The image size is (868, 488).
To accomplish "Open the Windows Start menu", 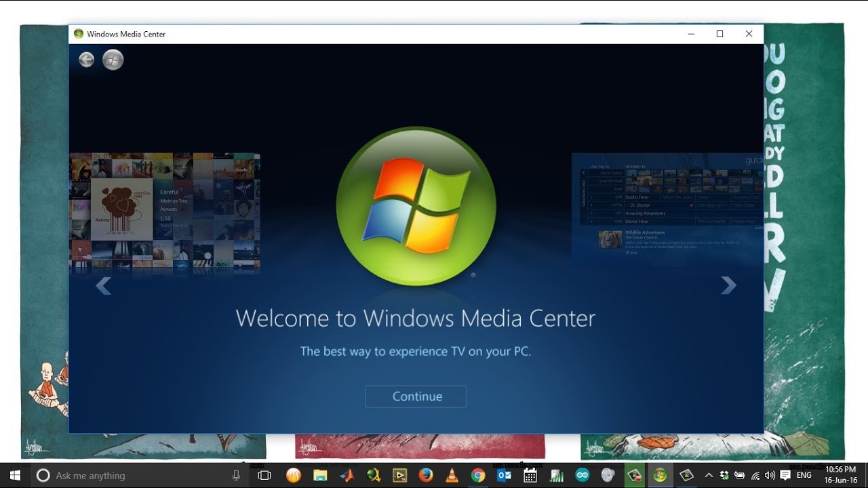I will 15,475.
